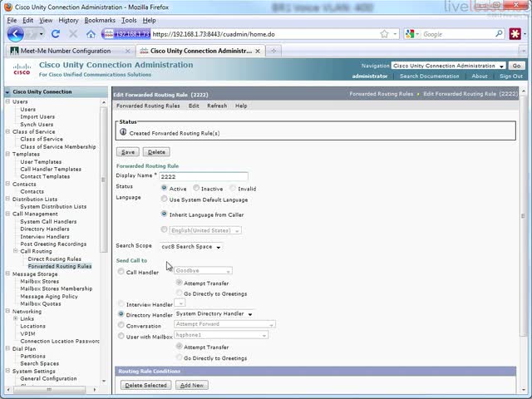Click the sidebar horizontal scrollbar thumb
This screenshot has width=532, height=399.
pos(49,390)
